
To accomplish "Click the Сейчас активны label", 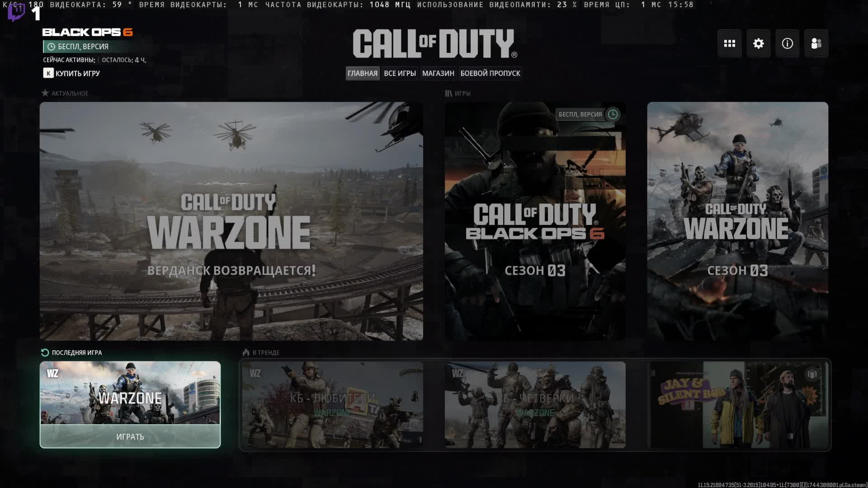I will (x=69, y=60).
